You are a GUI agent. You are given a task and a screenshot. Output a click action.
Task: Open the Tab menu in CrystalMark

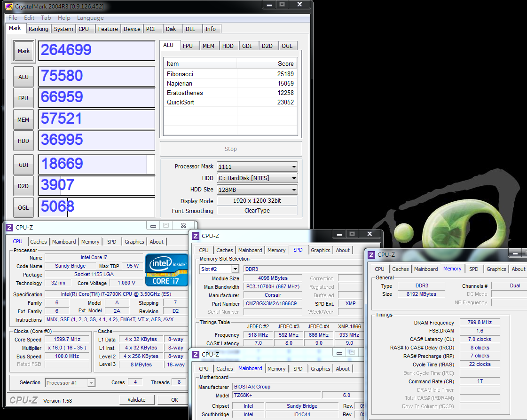[46, 18]
